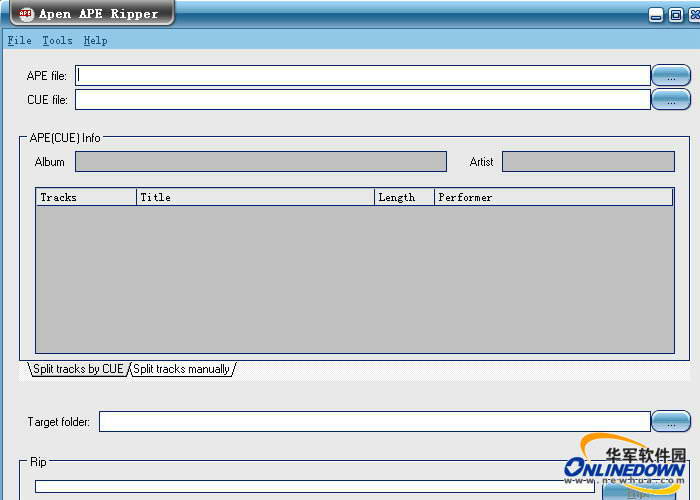Open the File menu

[x=20, y=41]
